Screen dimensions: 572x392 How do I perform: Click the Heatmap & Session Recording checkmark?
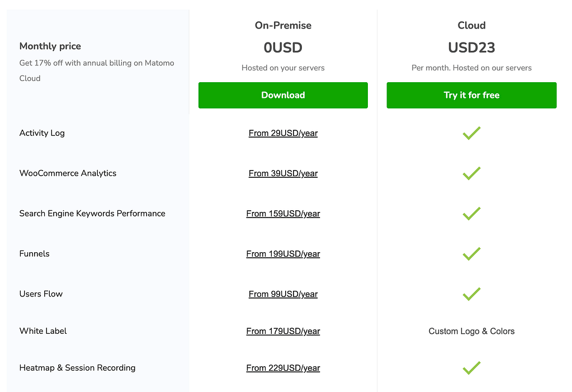[x=471, y=368]
